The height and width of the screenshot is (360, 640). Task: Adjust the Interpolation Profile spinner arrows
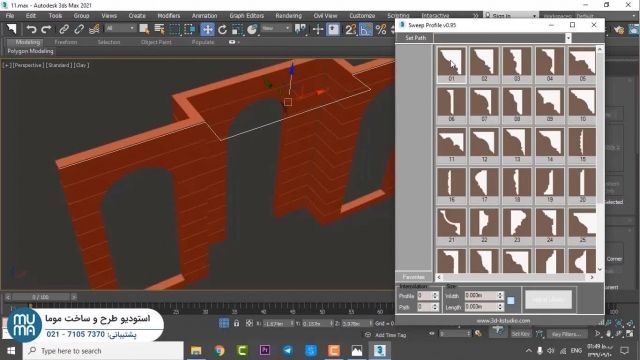435,296
